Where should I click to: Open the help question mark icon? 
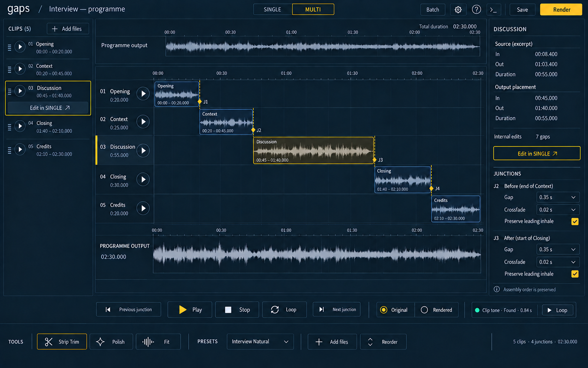476,10
